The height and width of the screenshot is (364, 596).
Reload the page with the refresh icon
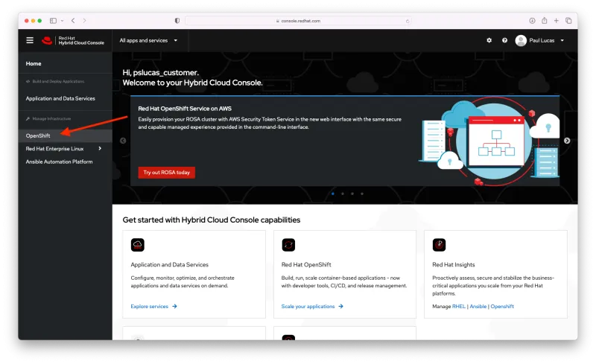[408, 21]
